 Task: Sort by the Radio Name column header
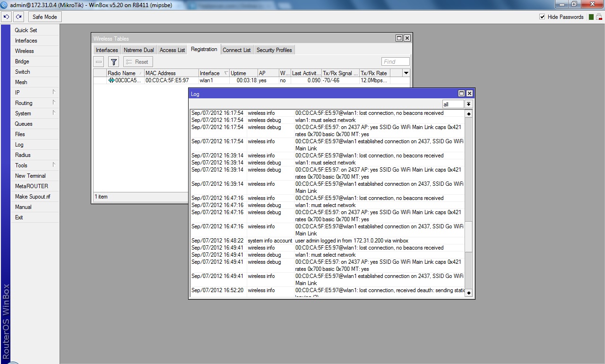pyautogui.click(x=125, y=73)
